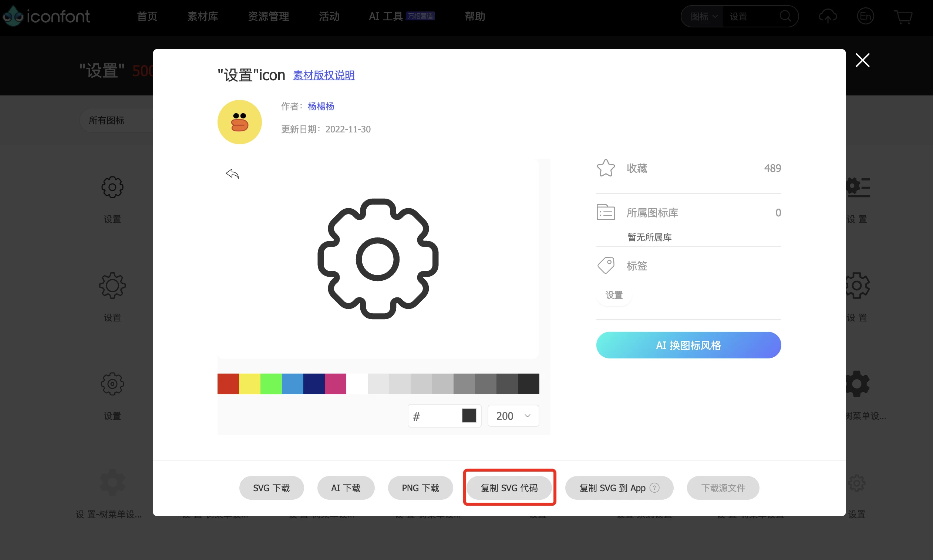This screenshot has height=560, width=933.
Task: Click the SVG 下载 button
Action: 272,488
